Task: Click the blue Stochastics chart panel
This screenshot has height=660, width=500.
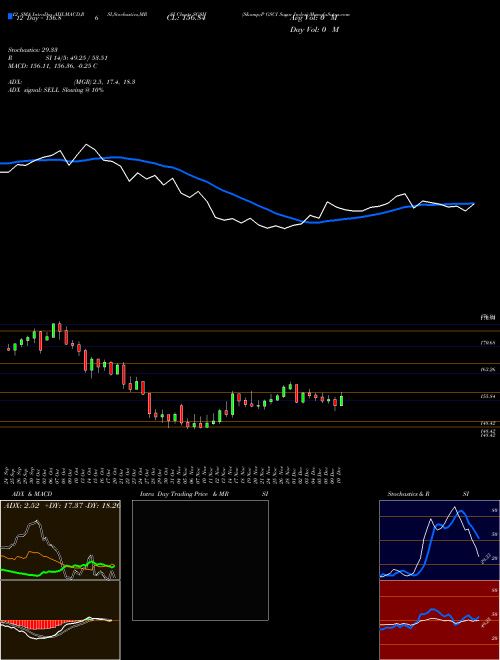Action: tap(439, 540)
